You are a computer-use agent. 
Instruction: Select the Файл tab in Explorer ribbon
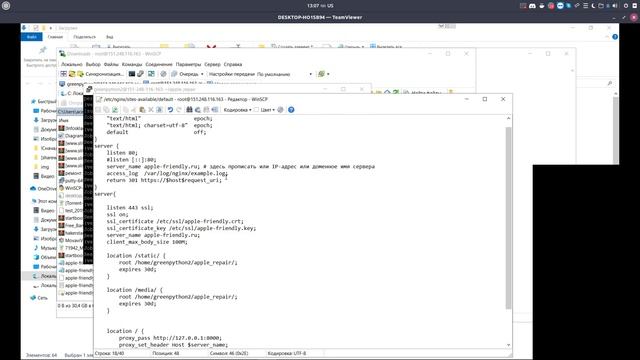click(31, 37)
